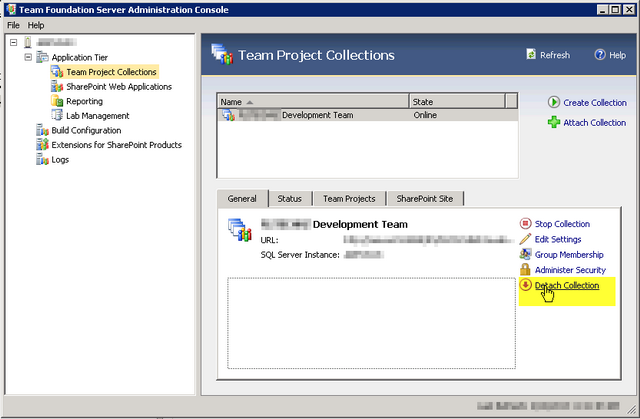Collapse the Application Tier node
Viewport: 640px width, 419px height.
(x=28, y=57)
